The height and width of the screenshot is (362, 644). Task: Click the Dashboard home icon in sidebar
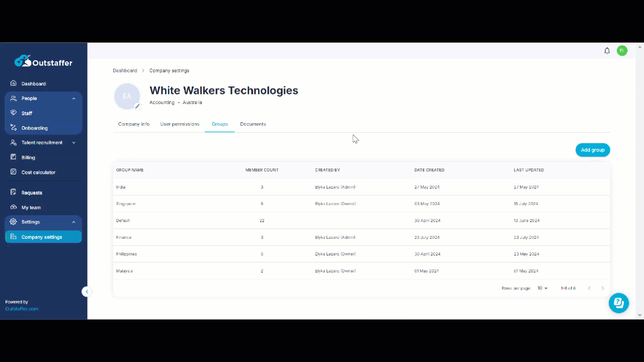[x=14, y=83]
